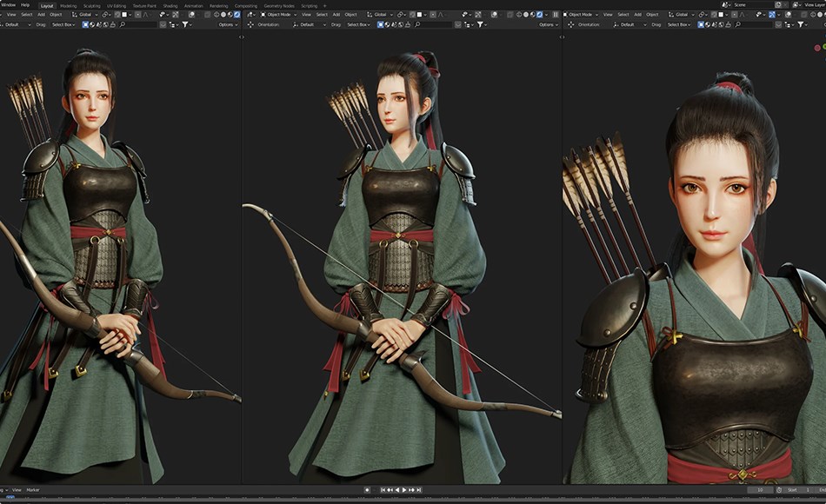Switch to the Shading workspace tab
The image size is (826, 504).
169,3
